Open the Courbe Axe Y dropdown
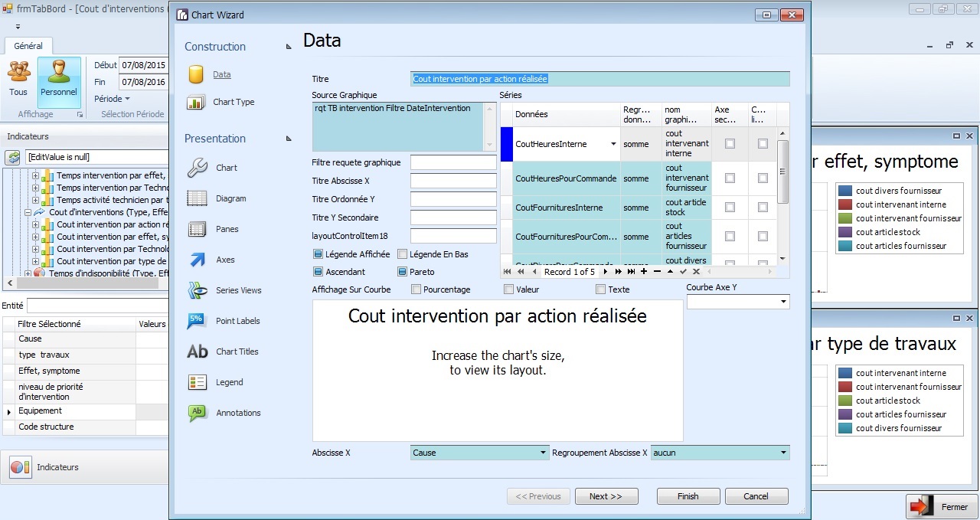The height and width of the screenshot is (520, 980). click(783, 303)
